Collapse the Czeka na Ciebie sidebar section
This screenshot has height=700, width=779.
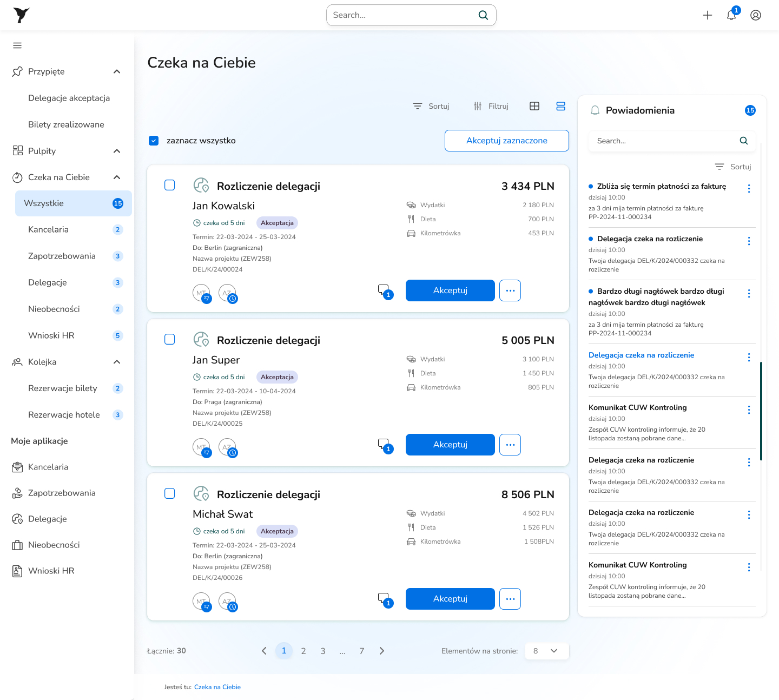pos(117,177)
